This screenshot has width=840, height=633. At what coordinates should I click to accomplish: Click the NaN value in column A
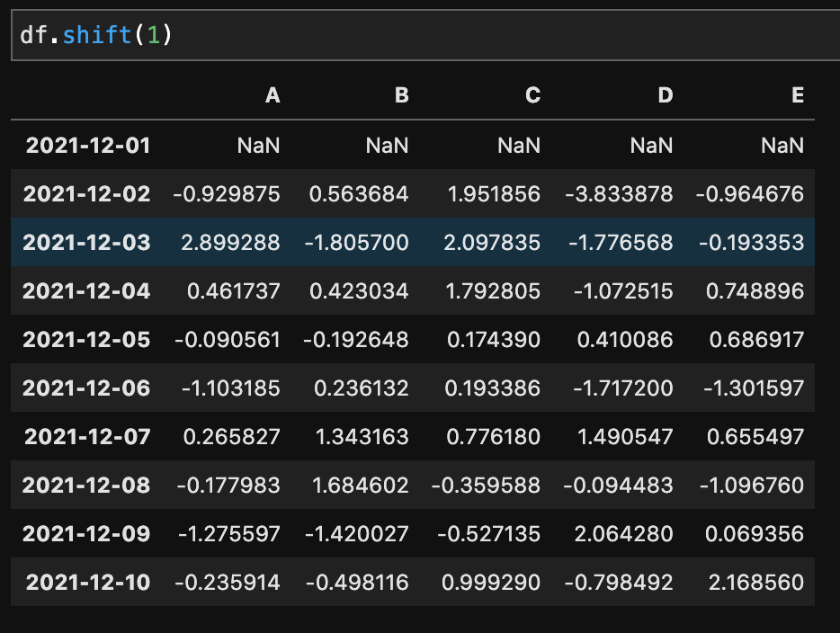[x=258, y=146]
